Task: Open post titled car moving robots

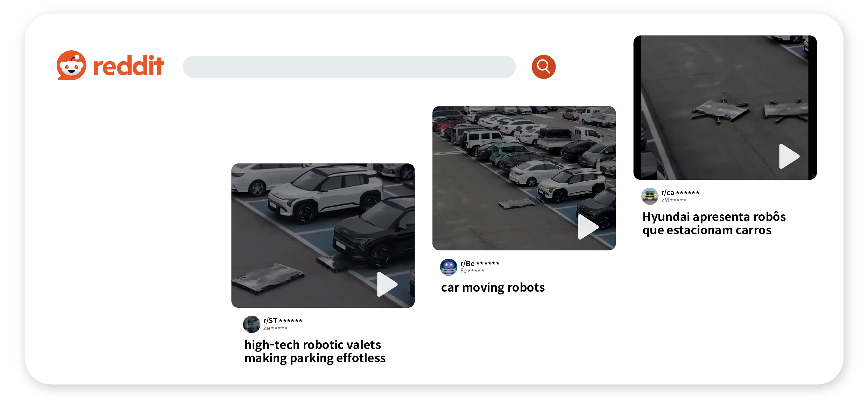Action: pyautogui.click(x=493, y=287)
